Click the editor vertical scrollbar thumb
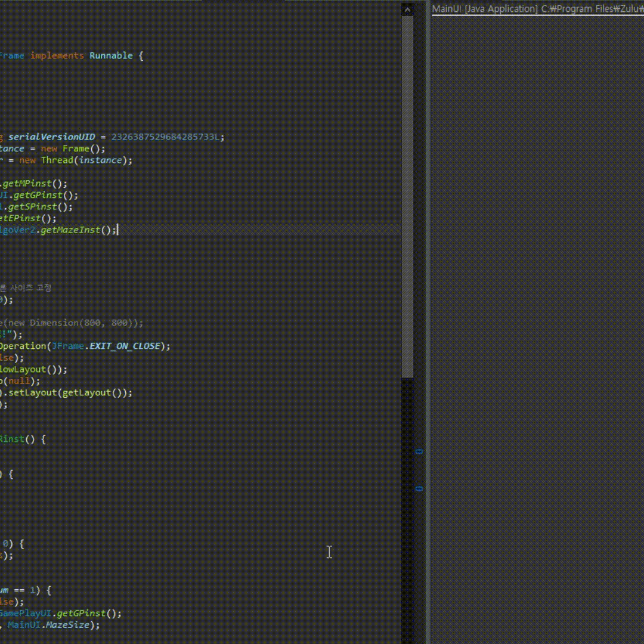 (x=407, y=197)
